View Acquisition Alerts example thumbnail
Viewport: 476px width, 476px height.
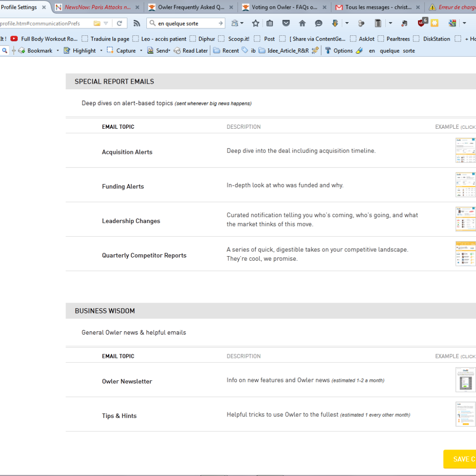[466, 150]
